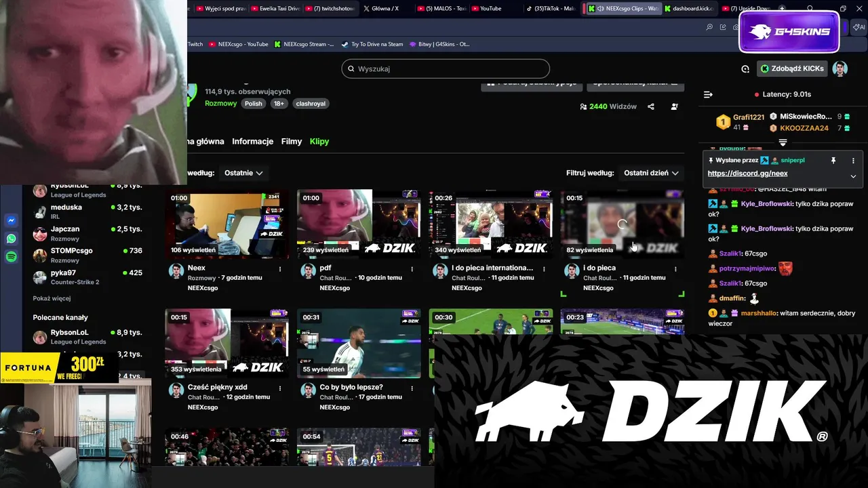
Task: Open the STOMPcsgo channel in sidebar
Action: click(87, 256)
